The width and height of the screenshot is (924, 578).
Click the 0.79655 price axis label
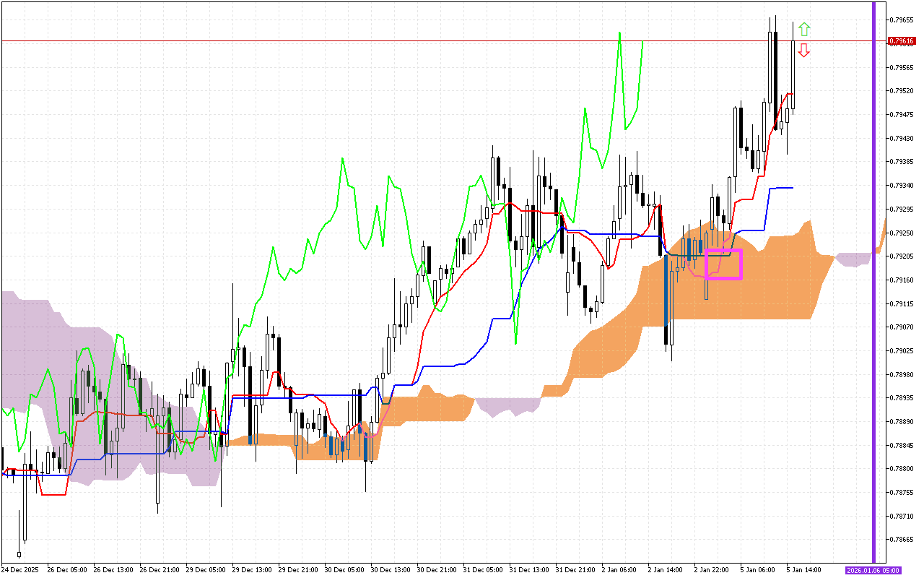(x=902, y=20)
